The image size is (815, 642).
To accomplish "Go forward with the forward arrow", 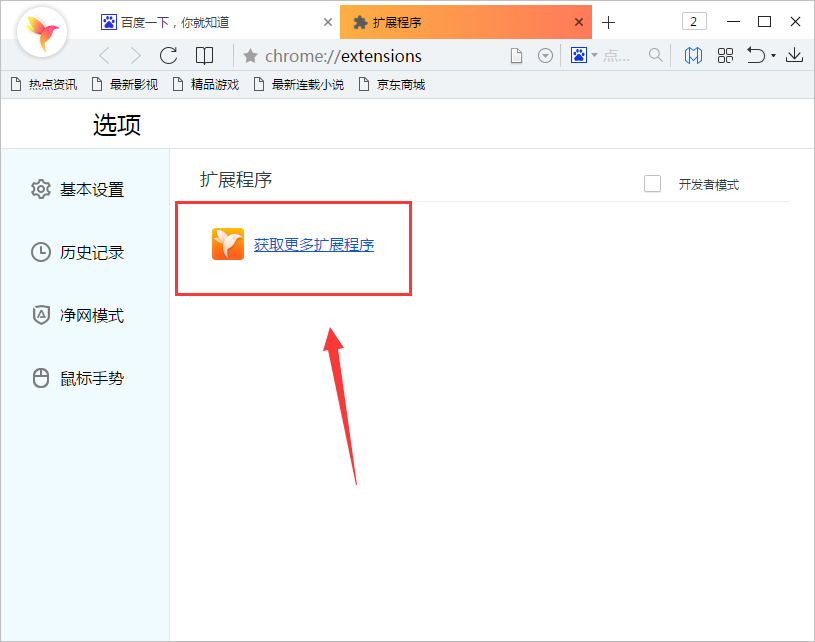I will click(x=135, y=55).
